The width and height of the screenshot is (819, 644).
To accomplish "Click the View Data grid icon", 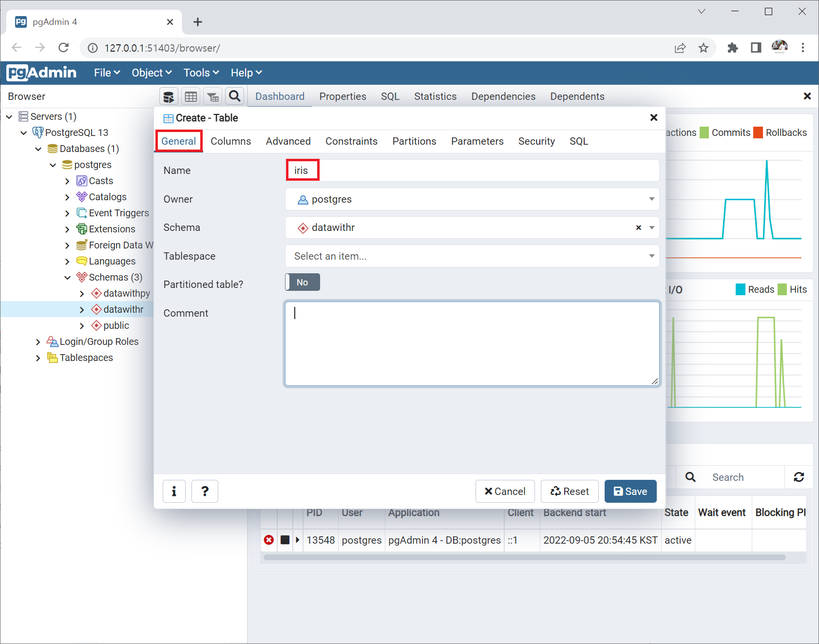I will coord(191,96).
